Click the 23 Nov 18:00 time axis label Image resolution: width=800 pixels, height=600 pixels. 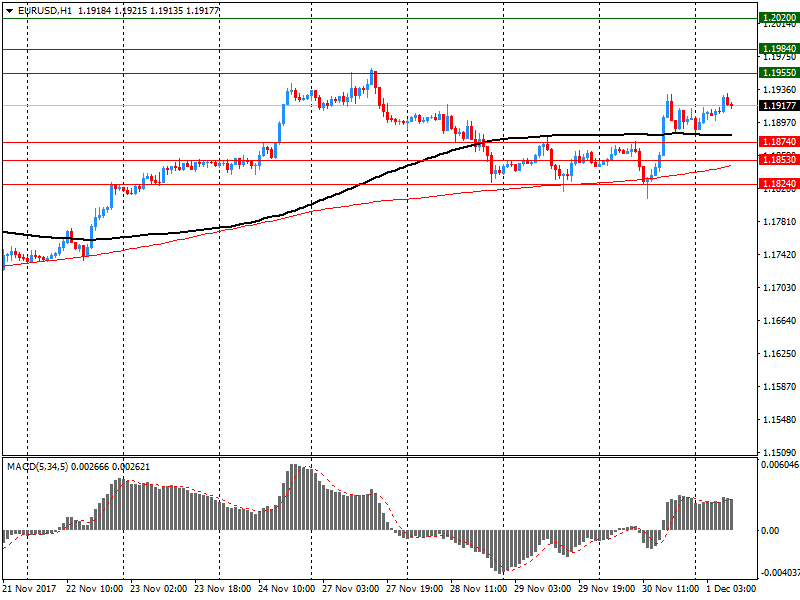tap(222, 588)
